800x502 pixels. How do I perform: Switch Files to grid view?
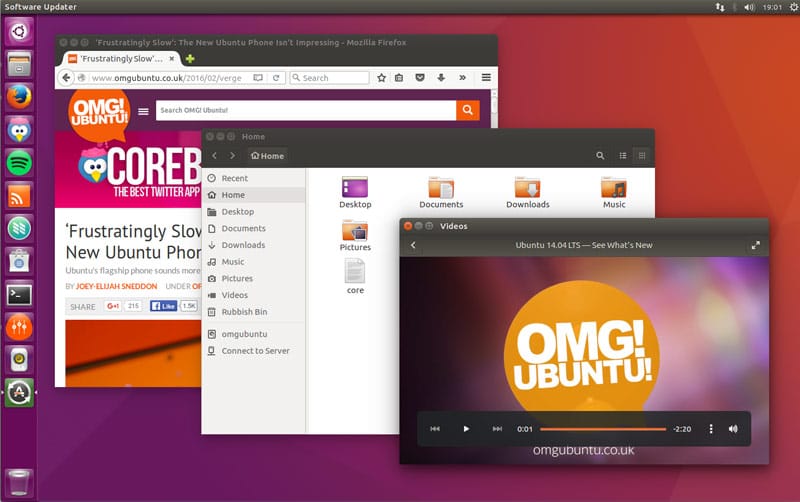[x=642, y=156]
